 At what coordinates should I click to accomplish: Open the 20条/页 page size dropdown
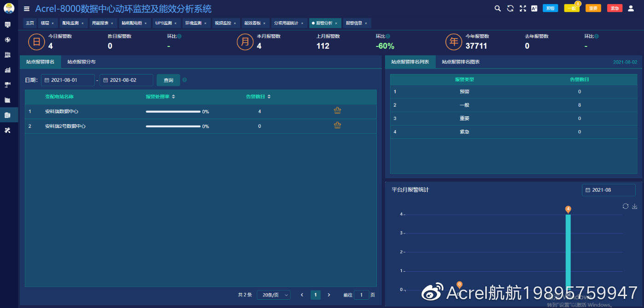point(274,295)
